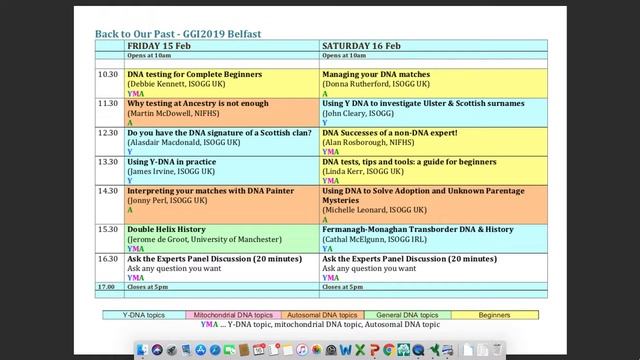Select "Double Helix History" session
The height and width of the screenshot is (360, 640).
tap(166, 229)
